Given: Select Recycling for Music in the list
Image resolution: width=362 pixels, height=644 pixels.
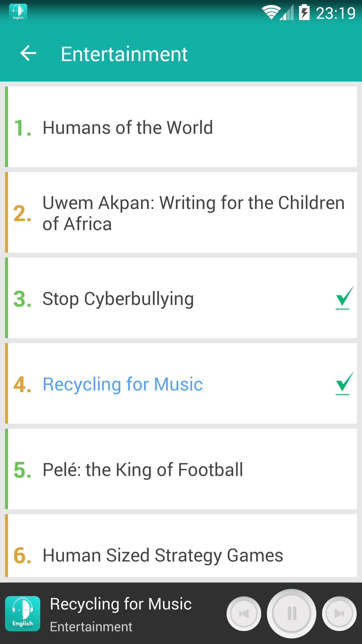Looking at the screenshot, I should click(x=181, y=383).
